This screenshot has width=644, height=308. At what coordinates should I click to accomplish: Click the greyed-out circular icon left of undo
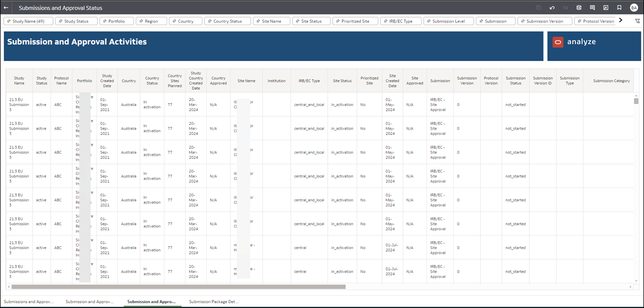538,8
